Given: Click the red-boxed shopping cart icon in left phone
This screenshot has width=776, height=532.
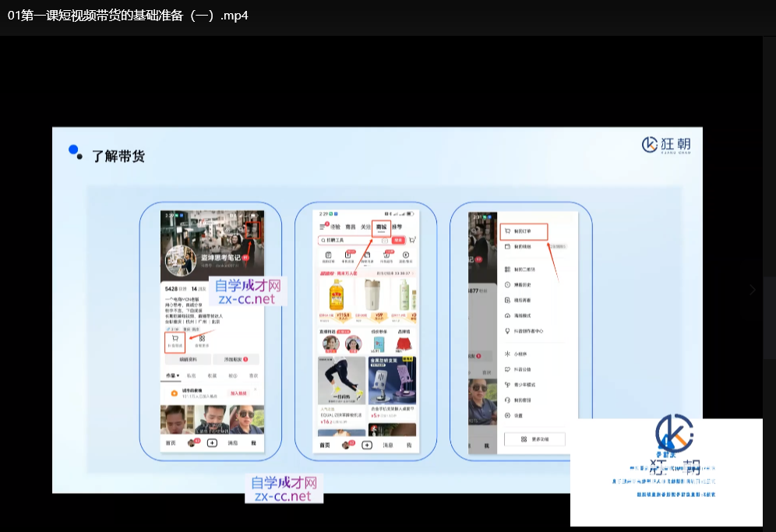Looking at the screenshot, I should coord(175,340).
